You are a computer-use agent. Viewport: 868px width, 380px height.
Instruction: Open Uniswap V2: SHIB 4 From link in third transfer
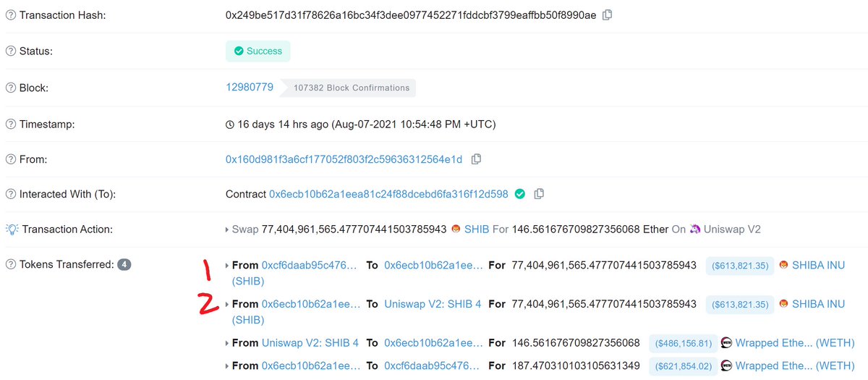(x=310, y=343)
